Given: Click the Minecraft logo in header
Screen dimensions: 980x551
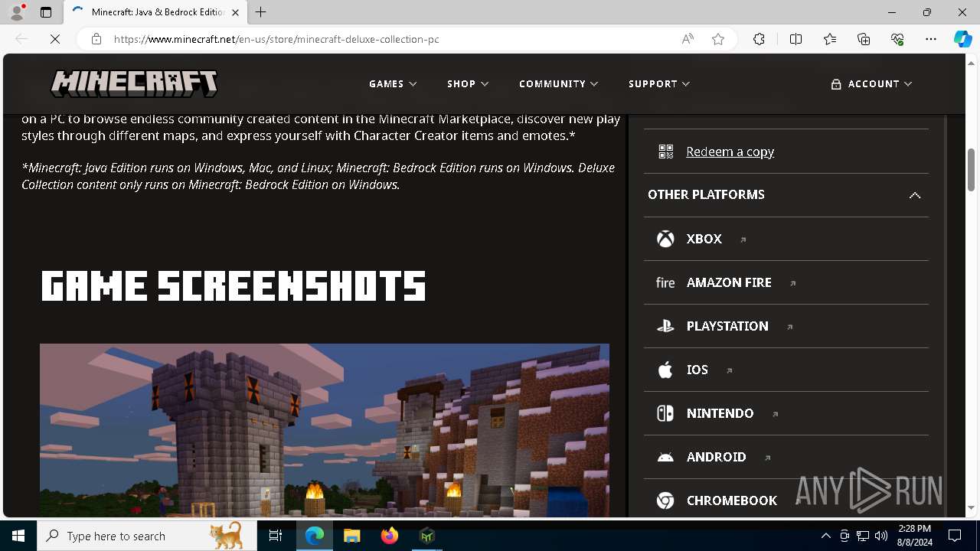Looking at the screenshot, I should [134, 83].
